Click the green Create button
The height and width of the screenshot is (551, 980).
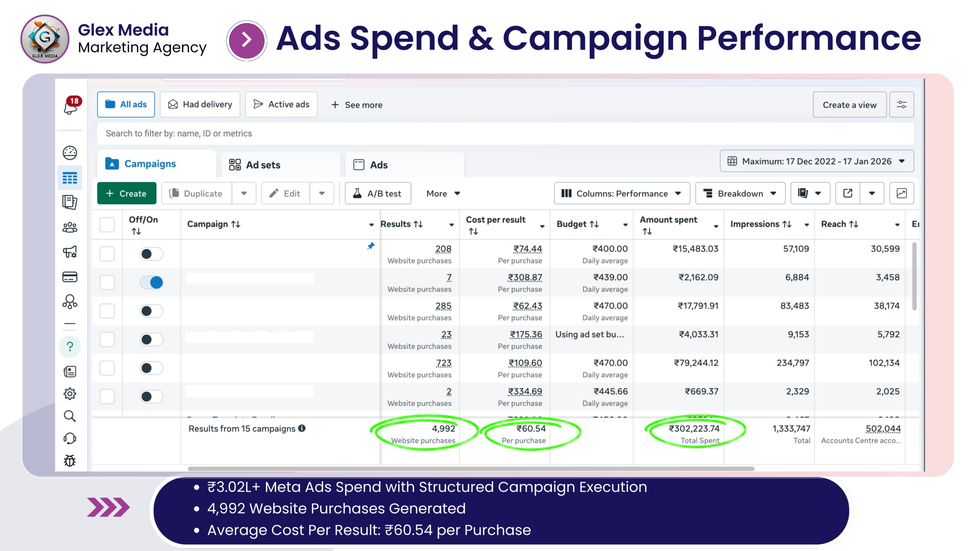[127, 193]
